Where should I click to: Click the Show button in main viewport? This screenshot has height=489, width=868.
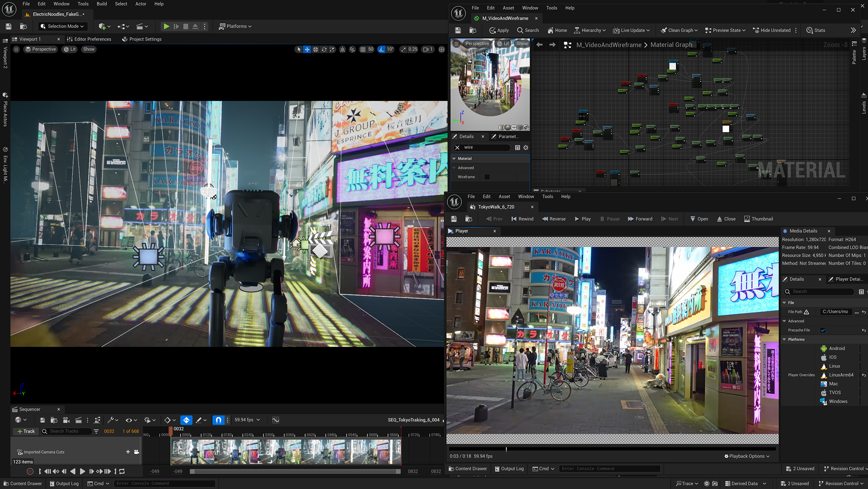point(89,49)
